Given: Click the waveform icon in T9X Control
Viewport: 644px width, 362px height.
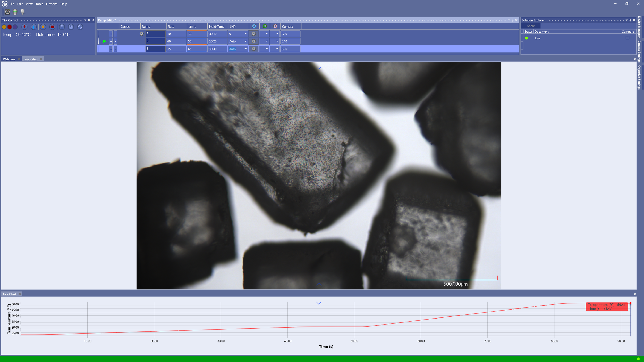Looking at the screenshot, I should [x=80, y=27].
